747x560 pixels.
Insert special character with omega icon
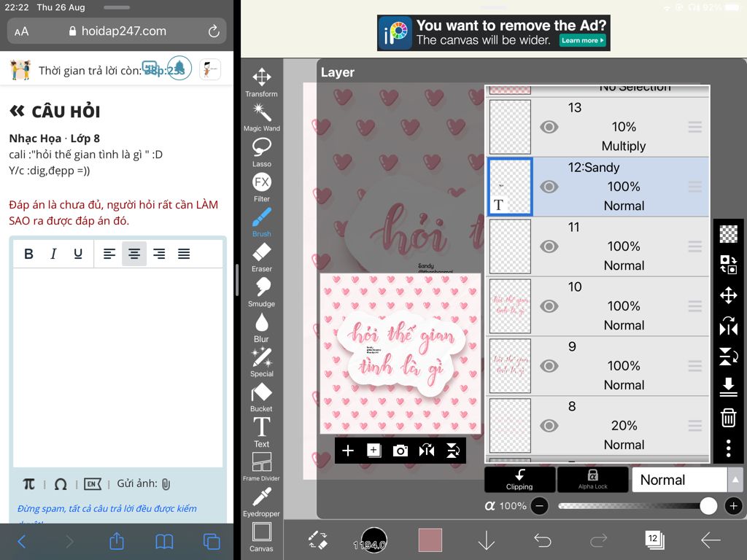pos(61,484)
